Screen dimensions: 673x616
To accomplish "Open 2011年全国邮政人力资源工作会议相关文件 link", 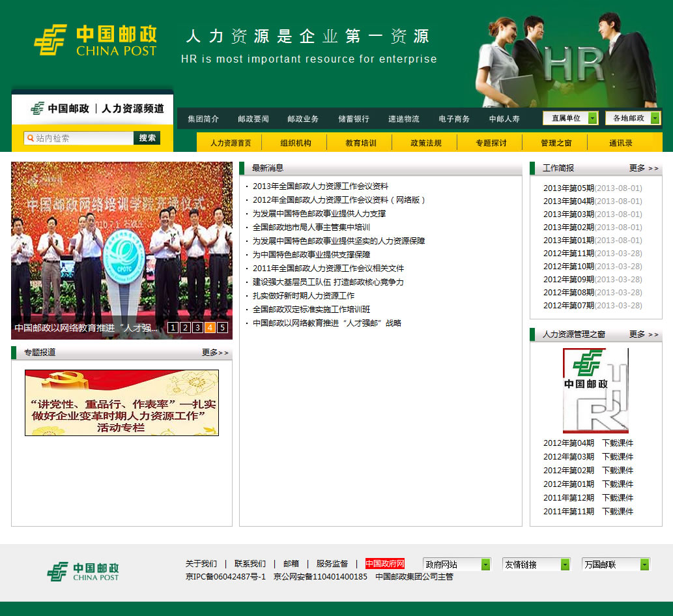I will pos(328,269).
